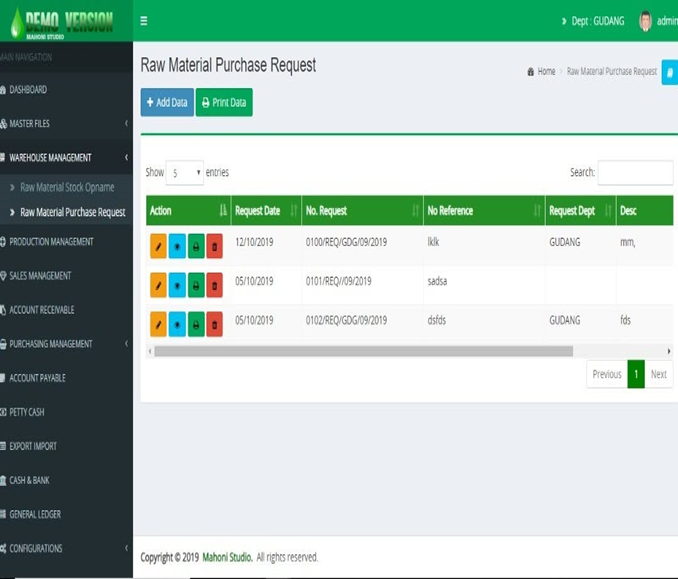Click the orange edit icon for request 0100/REQ/GDG/09/2019
The image size is (678, 579).
tap(158, 246)
